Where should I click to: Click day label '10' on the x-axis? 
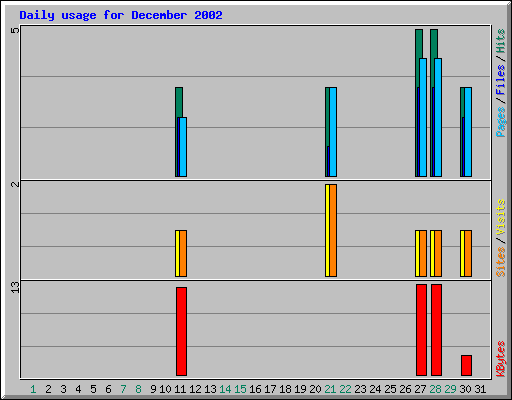[x=165, y=389]
